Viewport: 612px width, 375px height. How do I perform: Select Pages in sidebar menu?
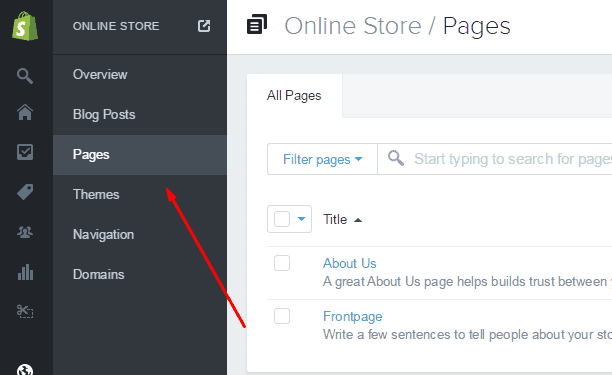[x=140, y=155]
